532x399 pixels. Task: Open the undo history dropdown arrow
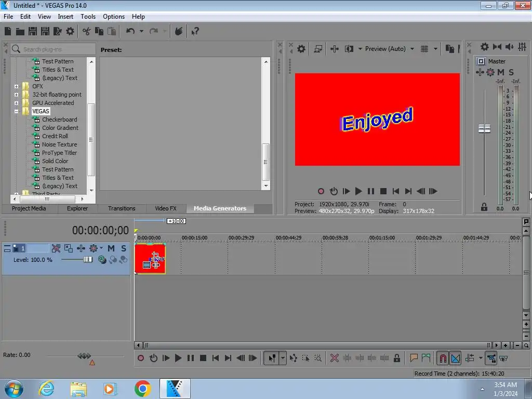point(141,31)
